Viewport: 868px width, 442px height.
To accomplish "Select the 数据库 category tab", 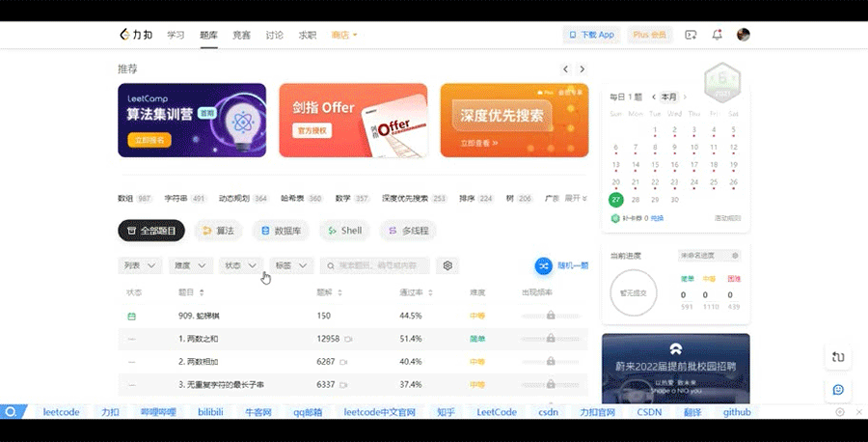I will click(x=282, y=231).
